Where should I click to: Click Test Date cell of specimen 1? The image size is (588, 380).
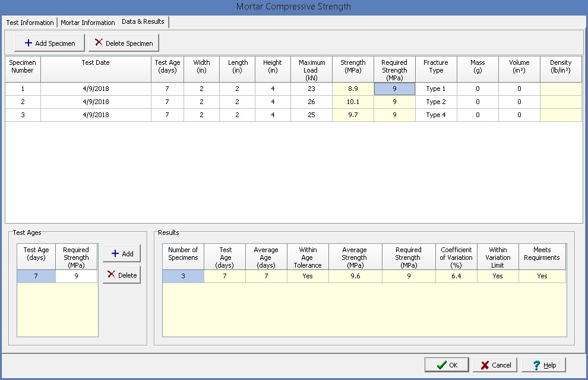pyautogui.click(x=96, y=89)
